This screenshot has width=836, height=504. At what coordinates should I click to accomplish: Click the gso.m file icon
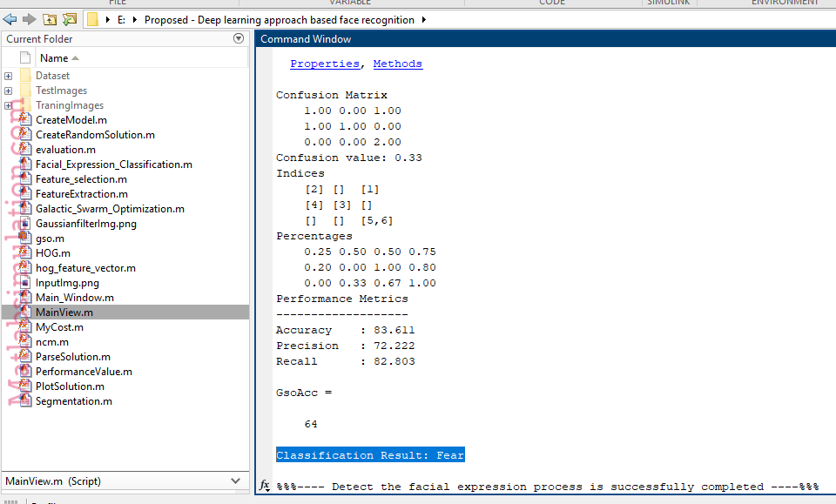click(24, 239)
